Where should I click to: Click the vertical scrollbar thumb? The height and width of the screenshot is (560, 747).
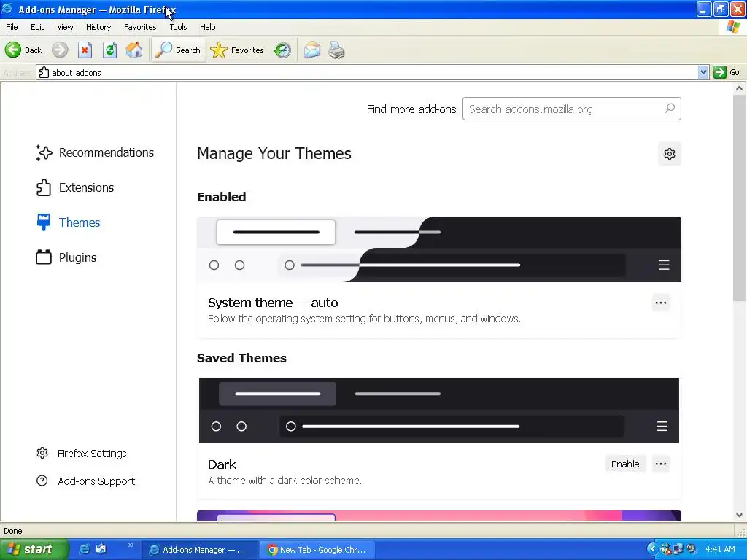(739, 198)
